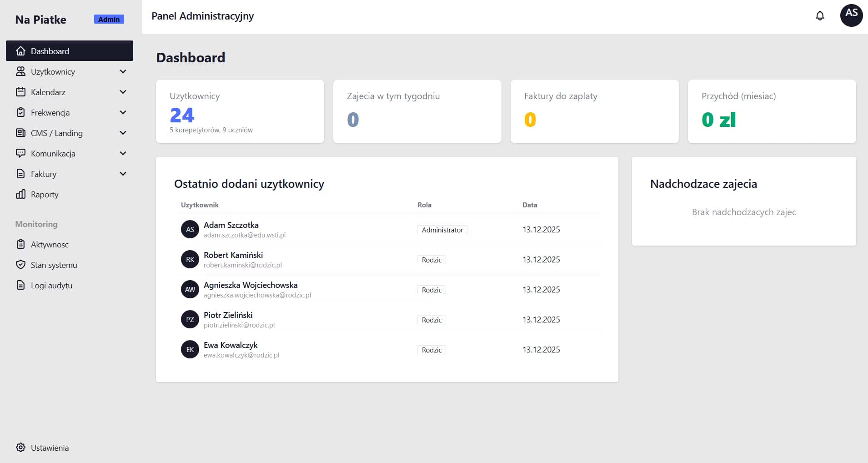Click the Administrator role label for Adam Szczotka

(442, 230)
